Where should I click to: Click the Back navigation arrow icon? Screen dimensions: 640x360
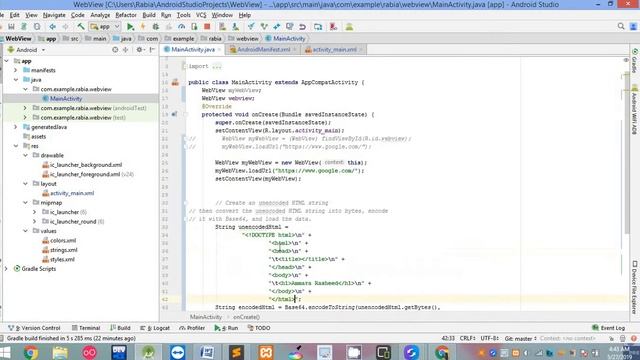coord(53,27)
